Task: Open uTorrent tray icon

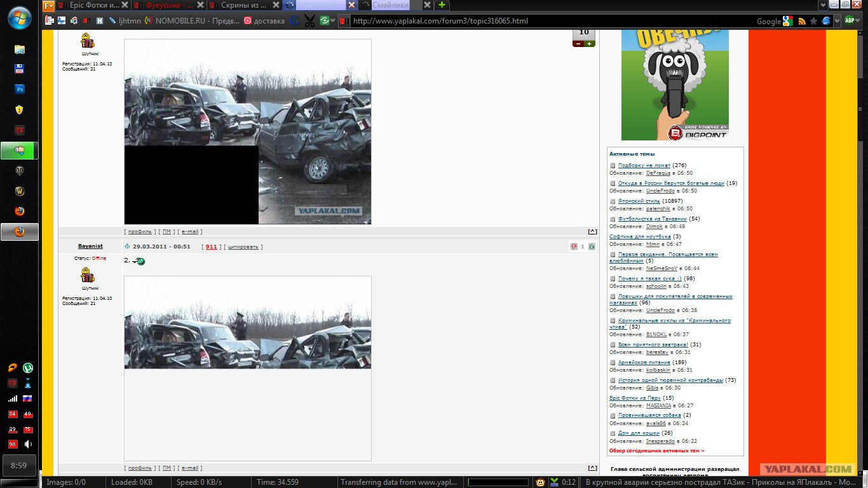Action: 28,367
